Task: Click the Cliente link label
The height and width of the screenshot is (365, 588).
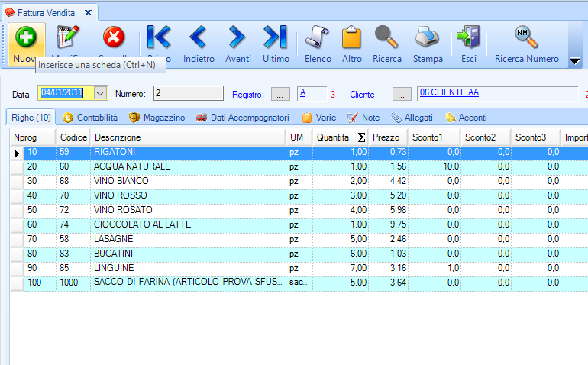Action: pos(362,95)
